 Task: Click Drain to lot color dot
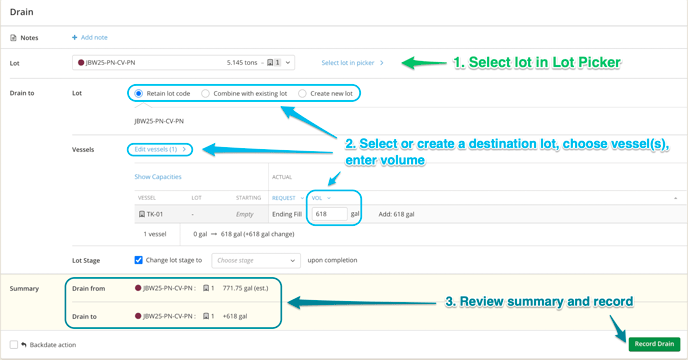click(138, 316)
